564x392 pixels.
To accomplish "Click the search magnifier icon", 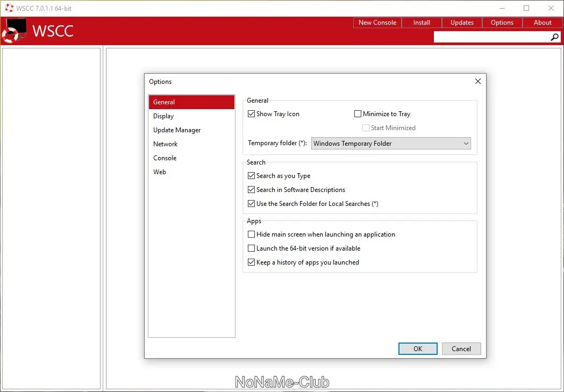I will point(555,37).
